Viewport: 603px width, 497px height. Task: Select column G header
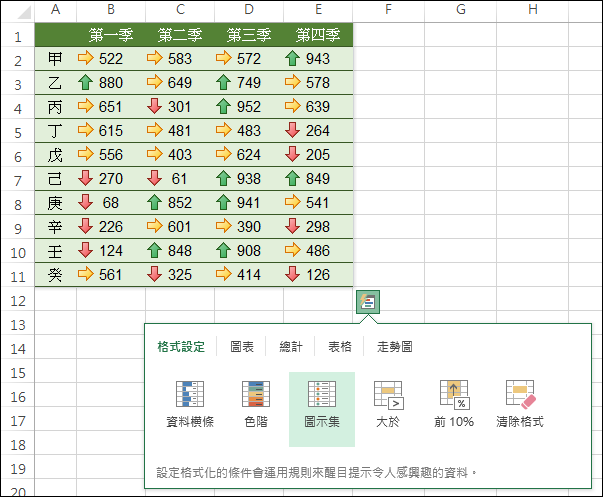coord(460,10)
